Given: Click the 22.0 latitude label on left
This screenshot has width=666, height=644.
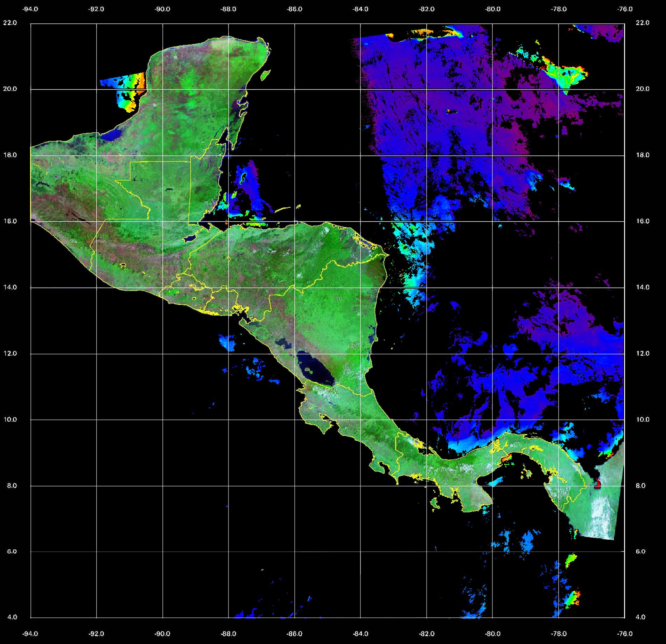Looking at the screenshot, I should pyautogui.click(x=10, y=23).
